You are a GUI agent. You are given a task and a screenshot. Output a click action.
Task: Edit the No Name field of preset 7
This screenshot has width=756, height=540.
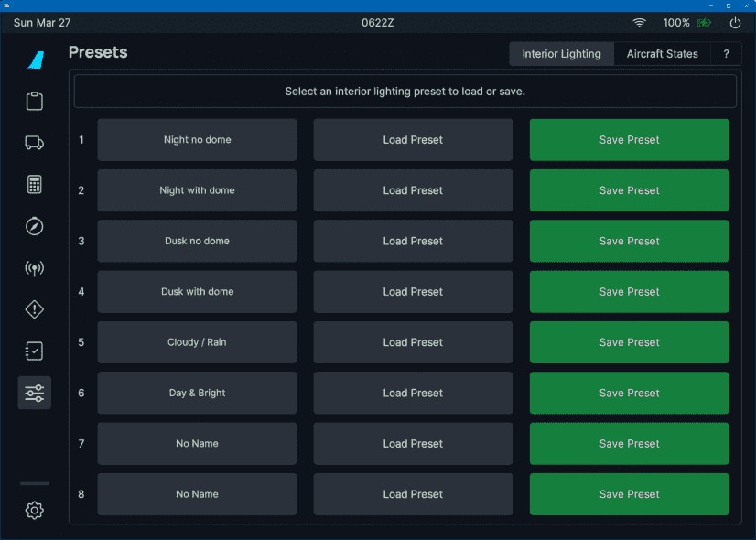point(197,444)
